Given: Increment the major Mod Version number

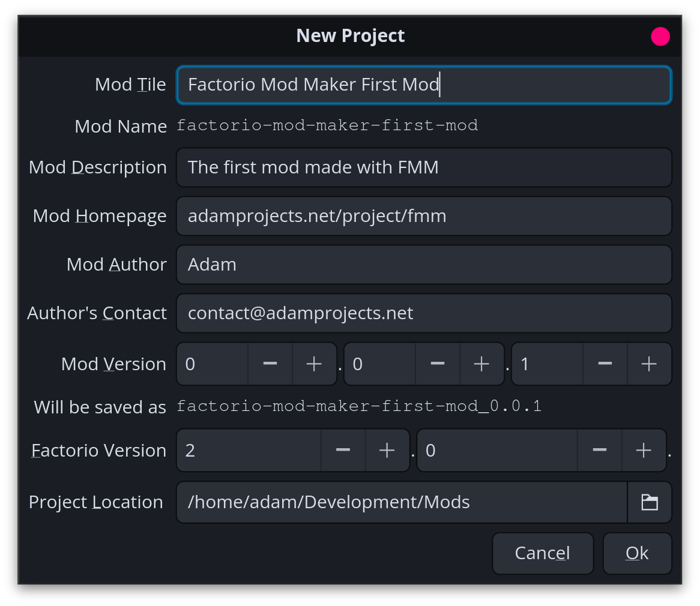Looking at the screenshot, I should pyautogui.click(x=314, y=364).
